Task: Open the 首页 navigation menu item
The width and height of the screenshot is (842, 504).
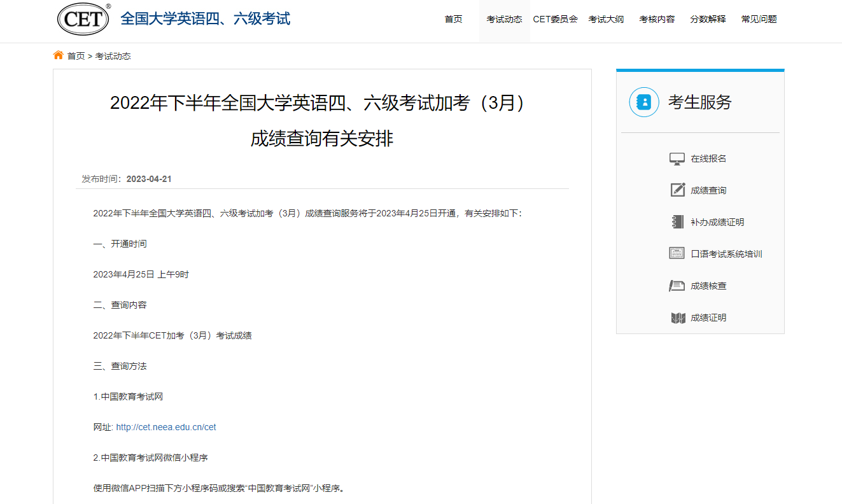Action: tap(453, 19)
